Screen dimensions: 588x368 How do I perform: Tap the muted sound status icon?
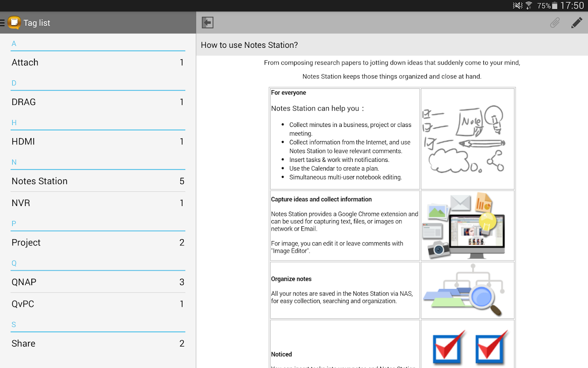(518, 6)
